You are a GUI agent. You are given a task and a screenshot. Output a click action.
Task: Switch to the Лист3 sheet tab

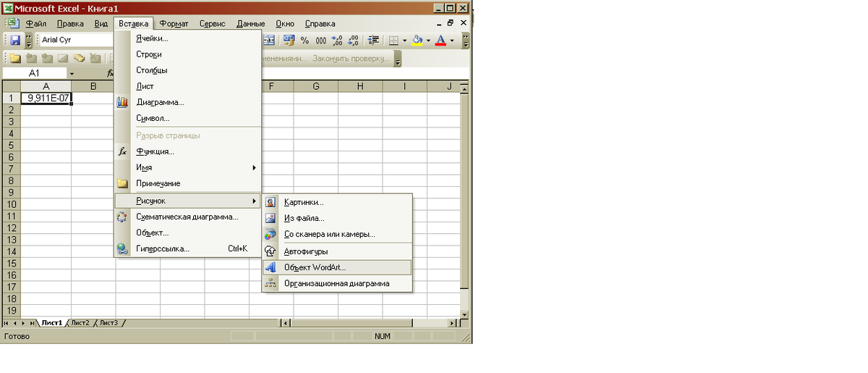tap(108, 323)
